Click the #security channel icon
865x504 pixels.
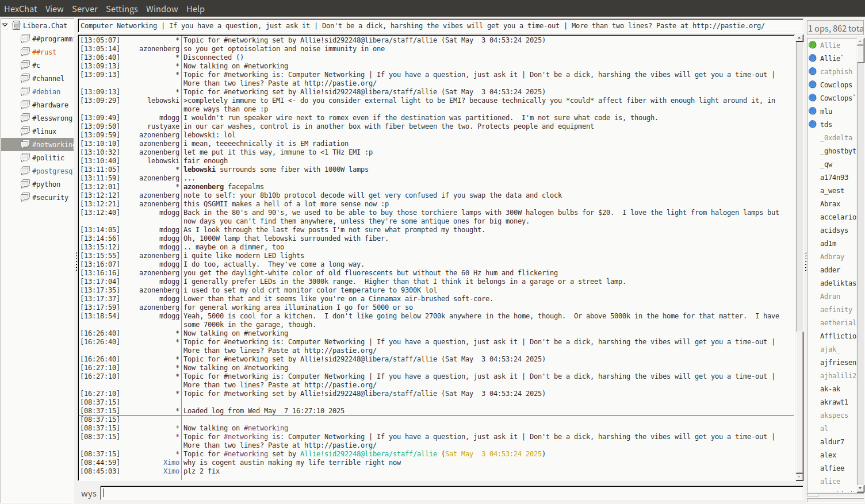pos(25,197)
